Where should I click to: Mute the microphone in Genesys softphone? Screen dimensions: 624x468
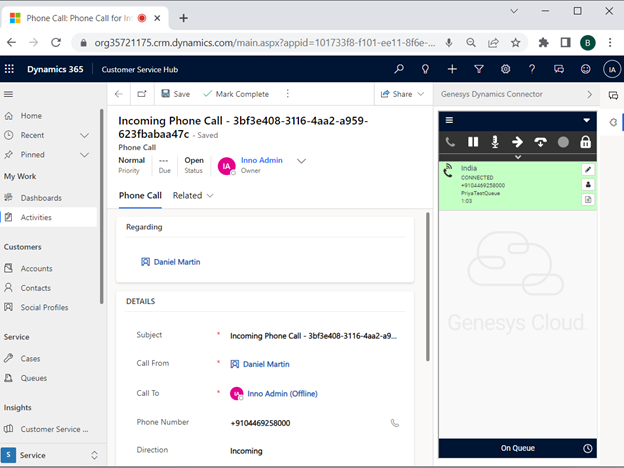[495, 142]
